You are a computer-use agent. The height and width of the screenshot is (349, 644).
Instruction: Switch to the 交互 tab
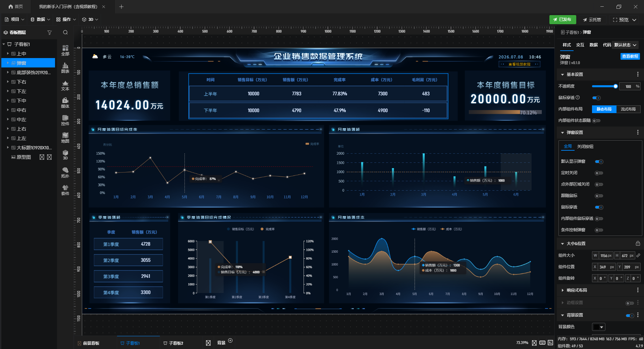(x=580, y=45)
